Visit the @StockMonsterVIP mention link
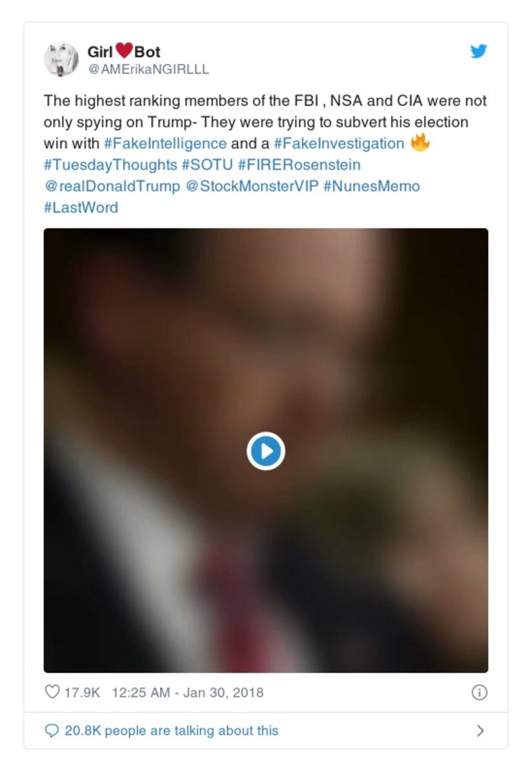This screenshot has width=532, height=773. [x=251, y=186]
